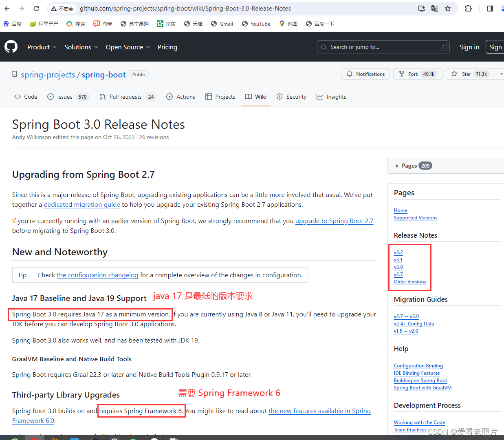
Task: Open the 百度一下 bookmark
Action: click(320, 24)
